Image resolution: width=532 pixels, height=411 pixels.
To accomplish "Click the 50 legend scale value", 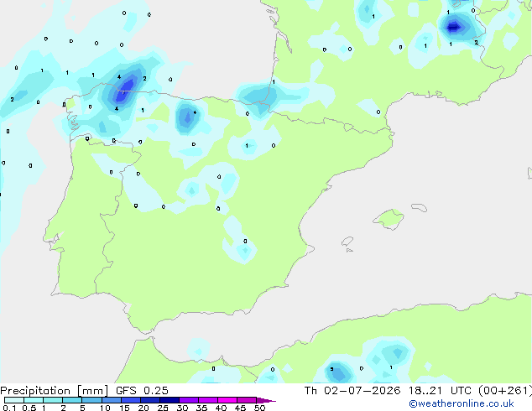I will [260, 408].
